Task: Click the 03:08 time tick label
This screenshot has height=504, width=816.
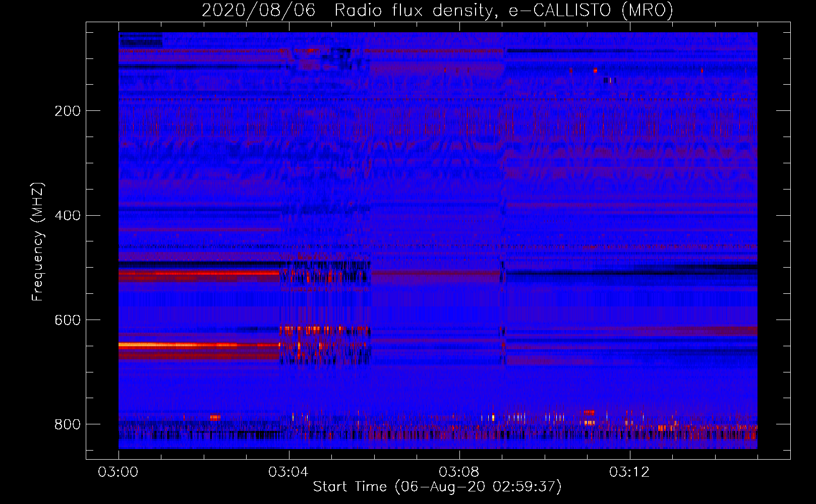Action: coord(459,472)
